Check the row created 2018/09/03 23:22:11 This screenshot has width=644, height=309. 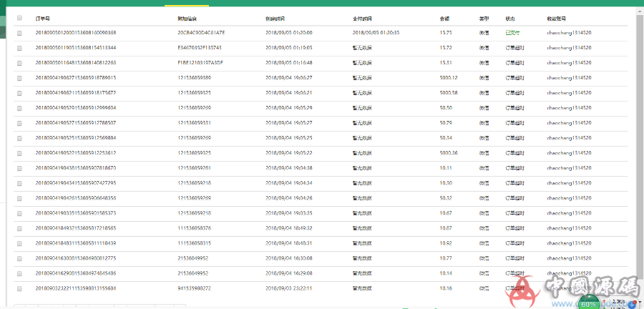19,288
